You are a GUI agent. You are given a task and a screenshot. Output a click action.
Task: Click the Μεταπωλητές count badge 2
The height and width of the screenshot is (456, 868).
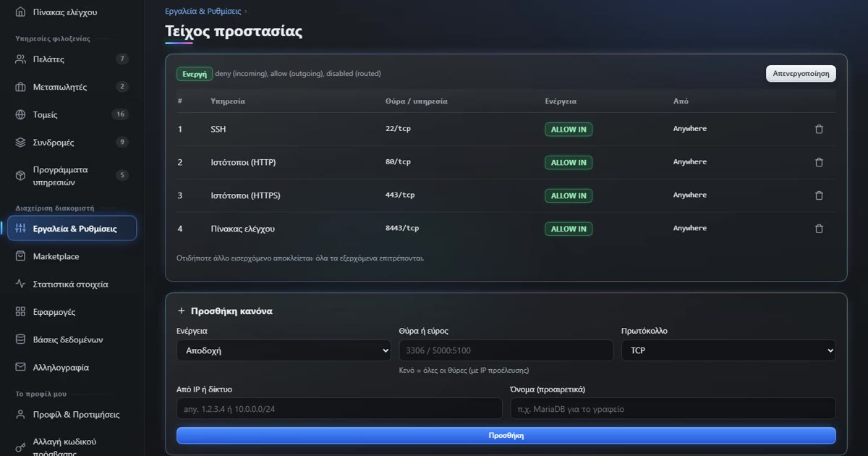click(x=122, y=87)
